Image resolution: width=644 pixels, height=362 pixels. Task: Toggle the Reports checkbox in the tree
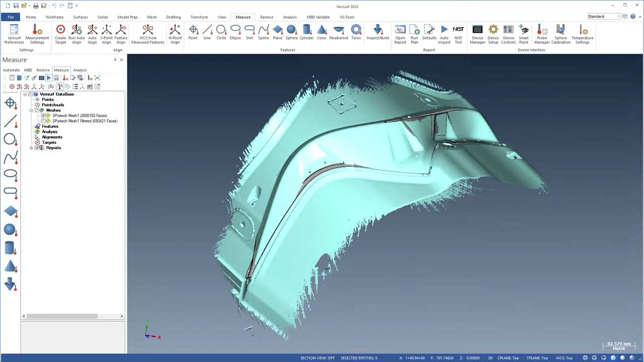[x=36, y=148]
